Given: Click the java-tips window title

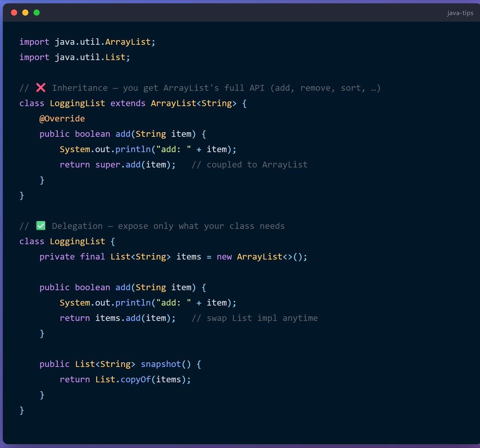Looking at the screenshot, I should pos(460,13).
